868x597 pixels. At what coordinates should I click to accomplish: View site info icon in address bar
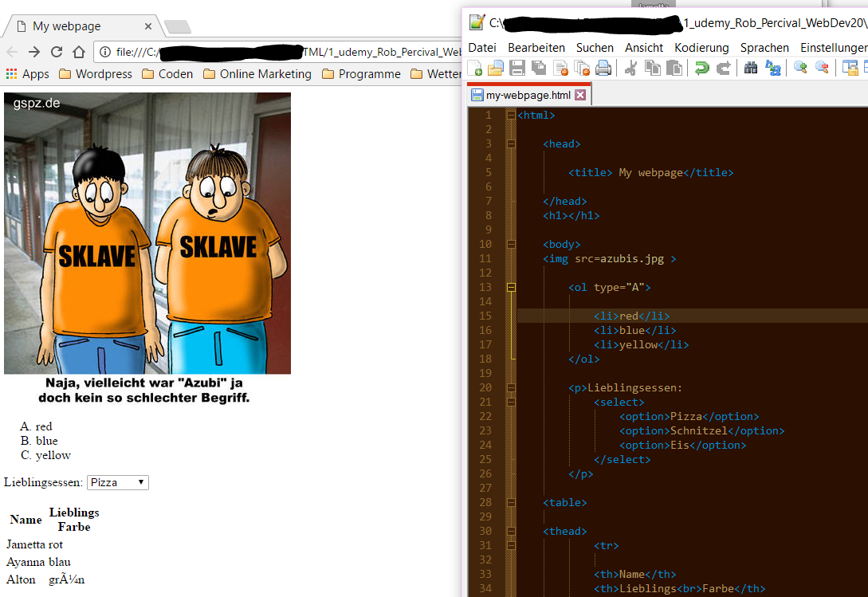tap(105, 52)
